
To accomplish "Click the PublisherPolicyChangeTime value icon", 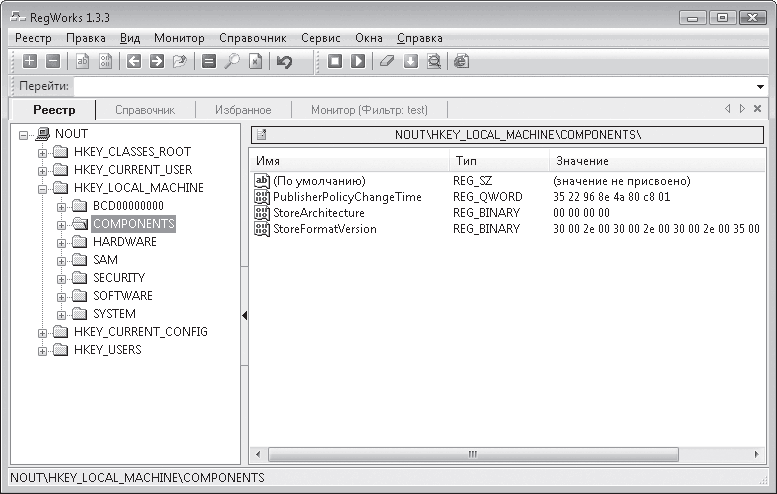I will (262, 197).
